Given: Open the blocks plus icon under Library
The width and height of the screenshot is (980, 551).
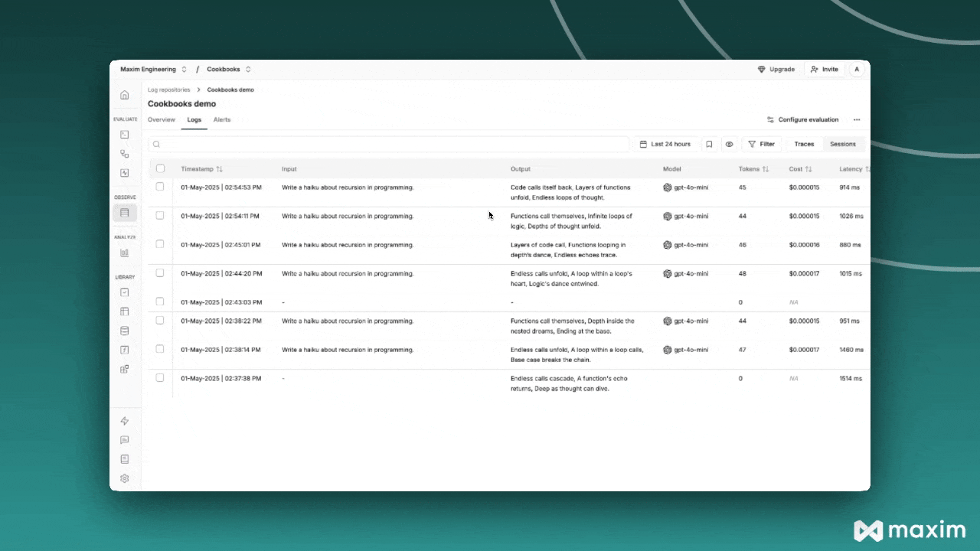Looking at the screenshot, I should (125, 369).
